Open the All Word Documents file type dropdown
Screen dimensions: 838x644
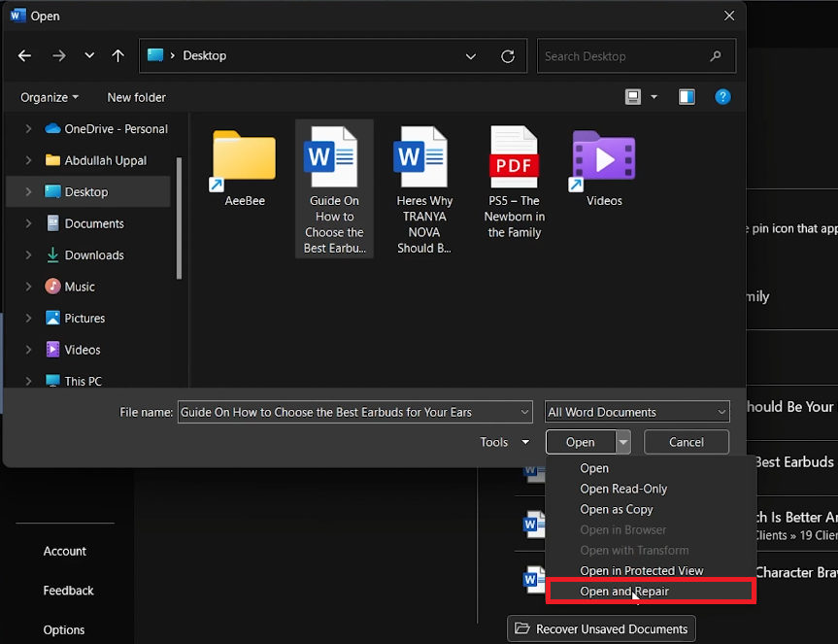(636, 412)
